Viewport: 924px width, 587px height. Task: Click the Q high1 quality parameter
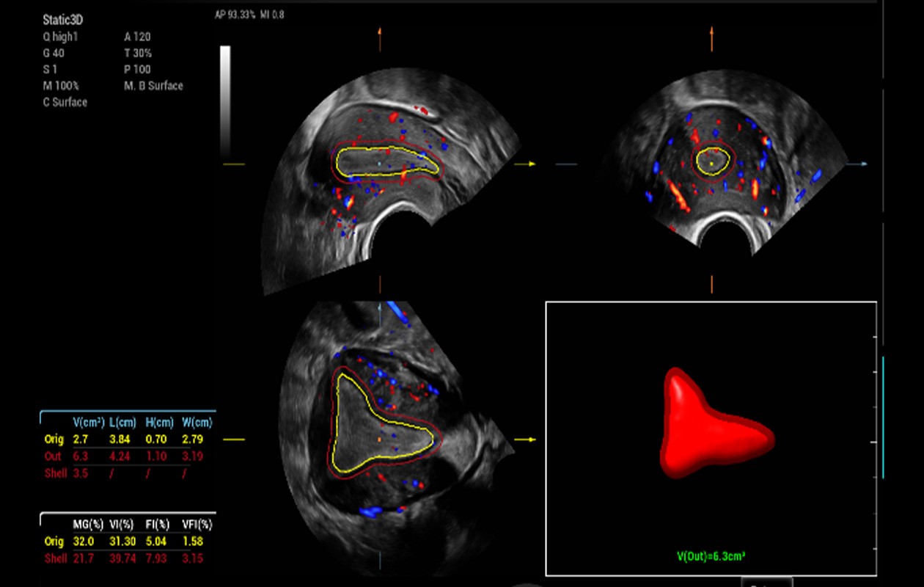pos(60,37)
